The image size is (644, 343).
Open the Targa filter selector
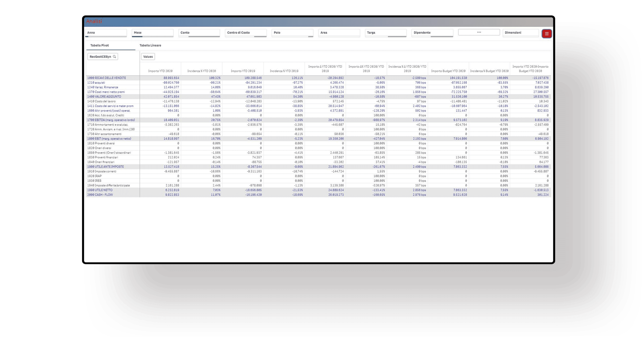385,33
